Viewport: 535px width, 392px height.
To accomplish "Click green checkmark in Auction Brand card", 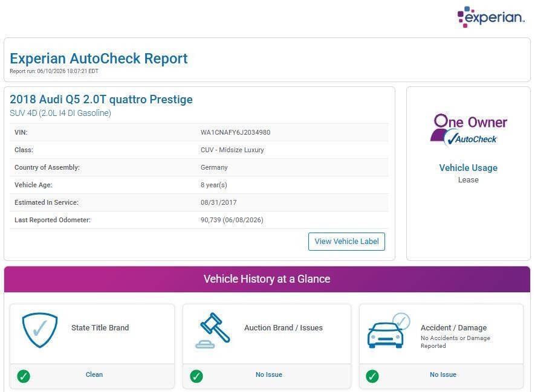I will click(x=196, y=376).
